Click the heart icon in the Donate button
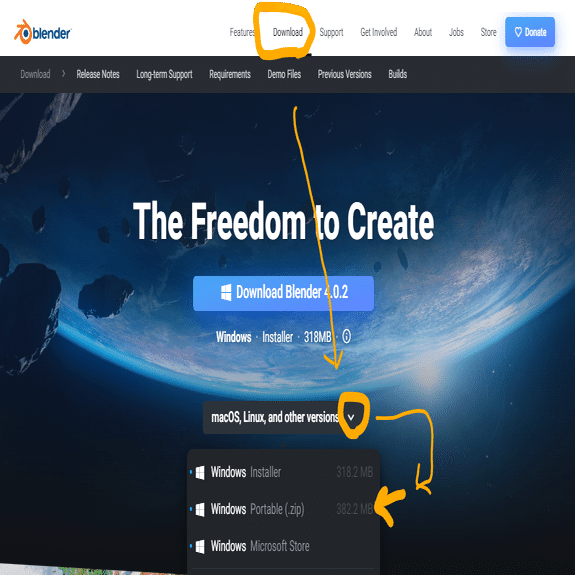The image size is (575, 575). pyautogui.click(x=518, y=32)
